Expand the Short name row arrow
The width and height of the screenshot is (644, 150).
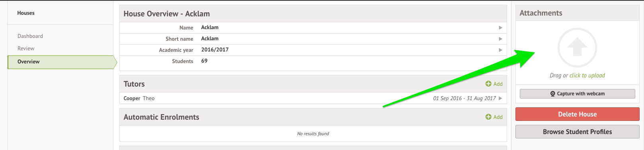[500, 39]
